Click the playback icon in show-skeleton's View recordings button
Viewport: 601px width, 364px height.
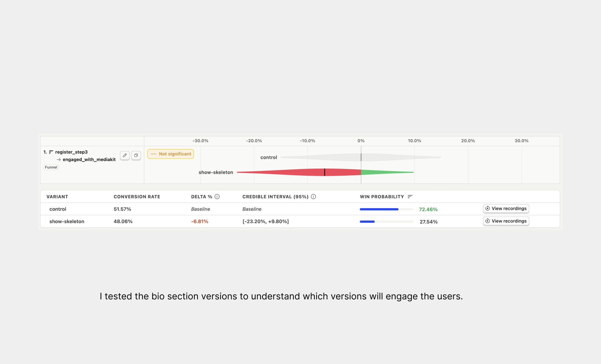coord(488,221)
